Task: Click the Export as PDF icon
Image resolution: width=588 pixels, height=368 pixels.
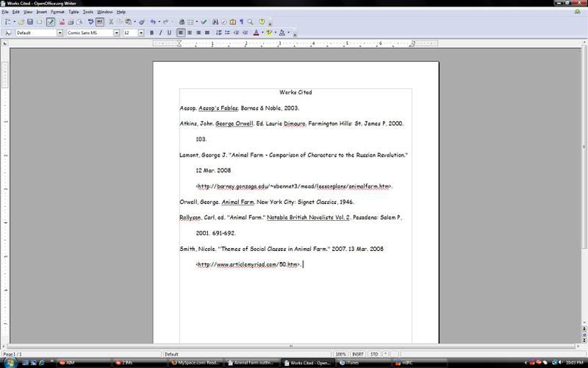Action: pyautogui.click(x=61, y=22)
